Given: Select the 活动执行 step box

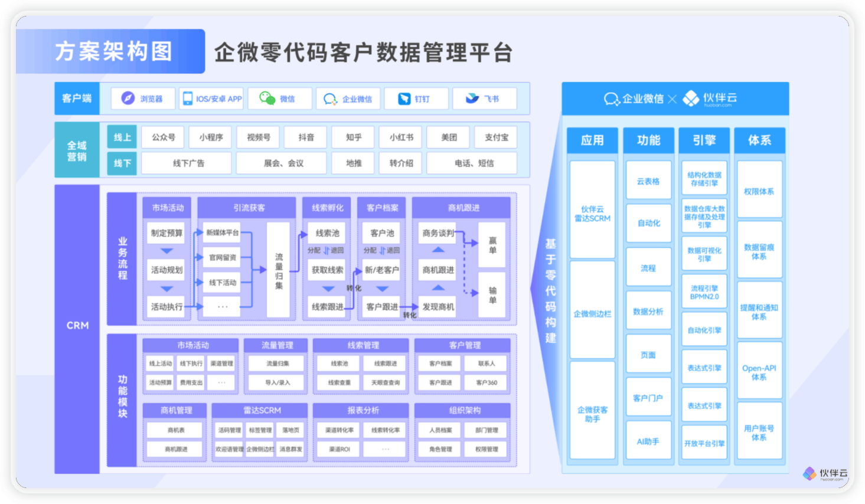Looking at the screenshot, I should coord(167,307).
